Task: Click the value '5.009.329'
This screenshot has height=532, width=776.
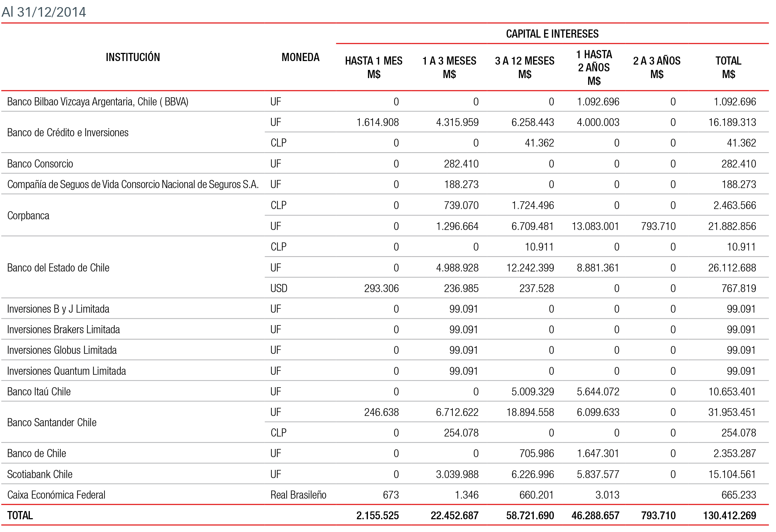Action: (x=532, y=392)
